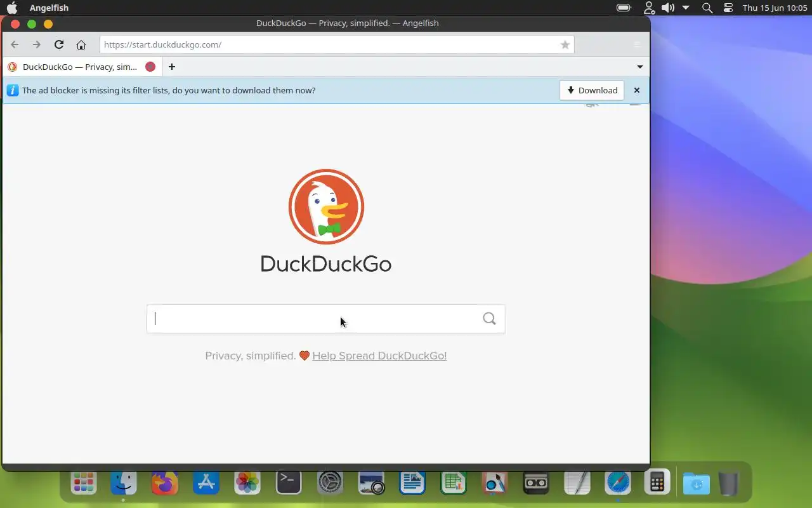Open the cassette tape app in dock
812x508 pixels.
(535, 483)
